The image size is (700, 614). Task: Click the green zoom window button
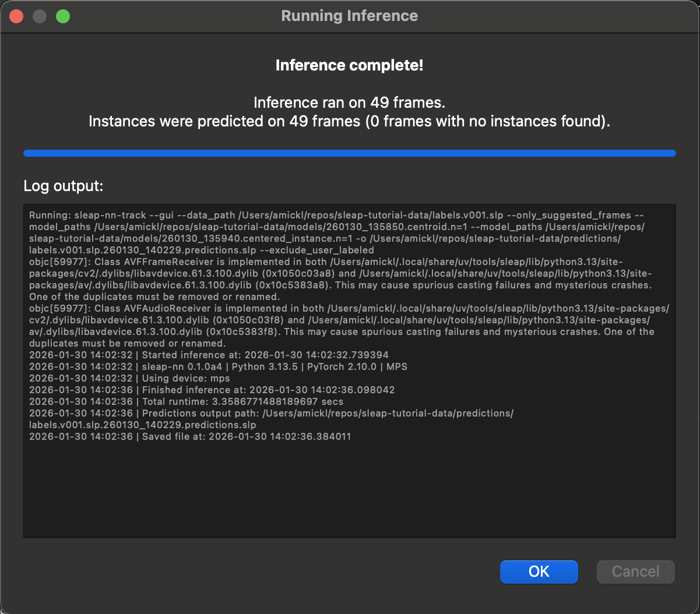63,16
